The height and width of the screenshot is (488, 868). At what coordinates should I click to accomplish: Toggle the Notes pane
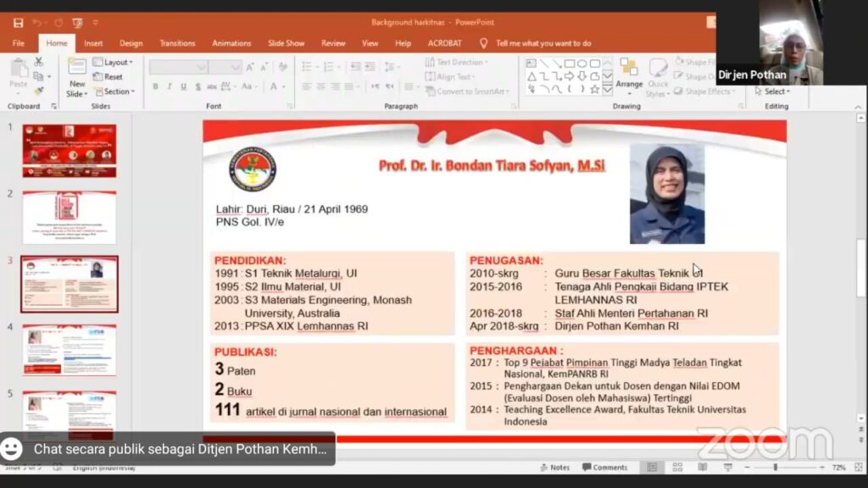[555, 468]
